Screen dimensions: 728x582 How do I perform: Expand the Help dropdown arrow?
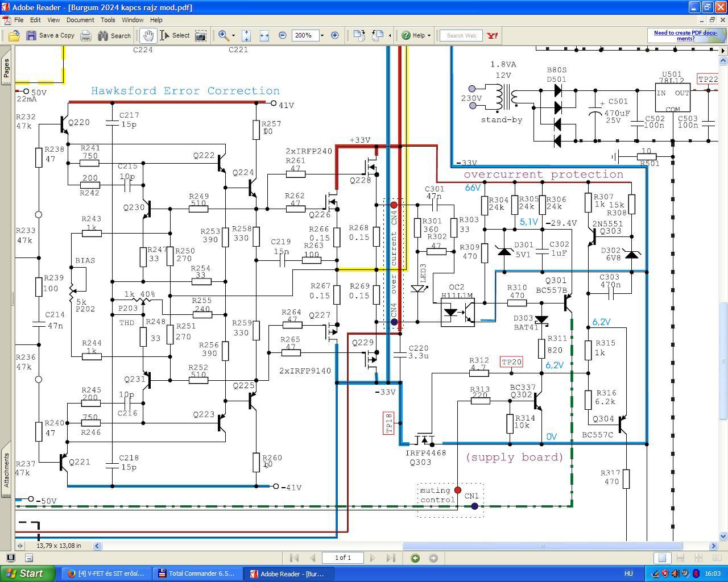point(429,35)
